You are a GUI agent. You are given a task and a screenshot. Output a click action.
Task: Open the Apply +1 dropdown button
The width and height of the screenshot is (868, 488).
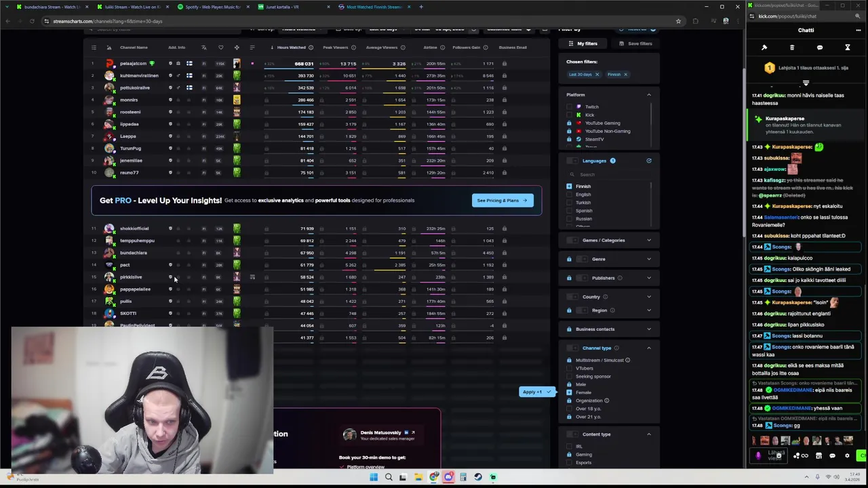(537, 392)
